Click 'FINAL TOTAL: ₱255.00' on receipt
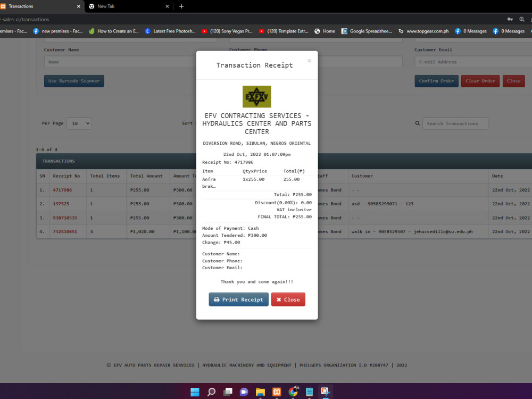Image resolution: width=532 pixels, height=399 pixels. 285,217
